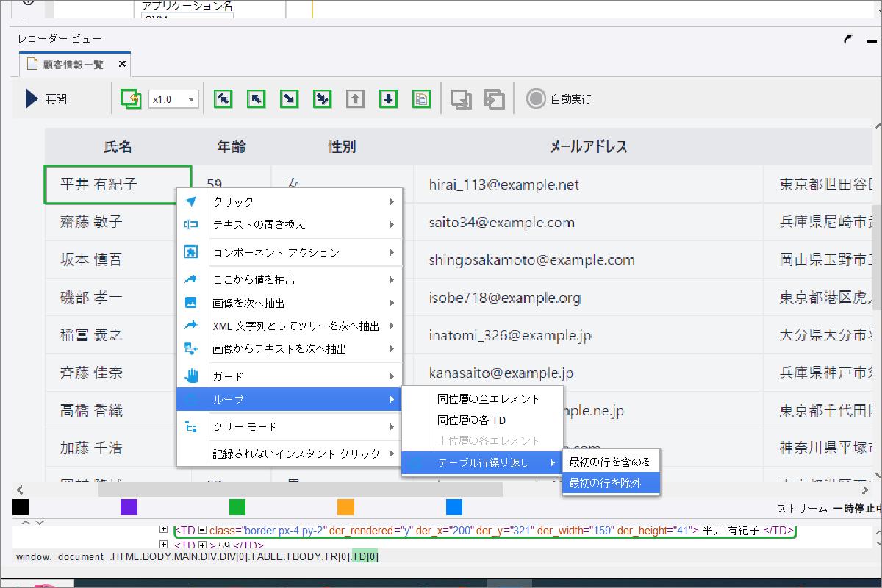Open the ツリー モード menu item
882x588 pixels.
[x=290, y=427]
